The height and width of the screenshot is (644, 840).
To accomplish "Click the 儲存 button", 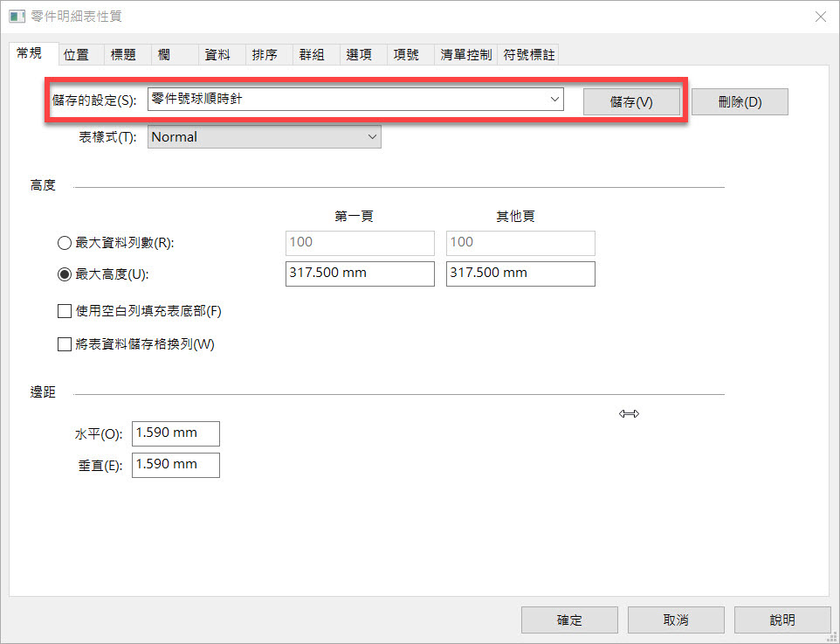I will (631, 101).
